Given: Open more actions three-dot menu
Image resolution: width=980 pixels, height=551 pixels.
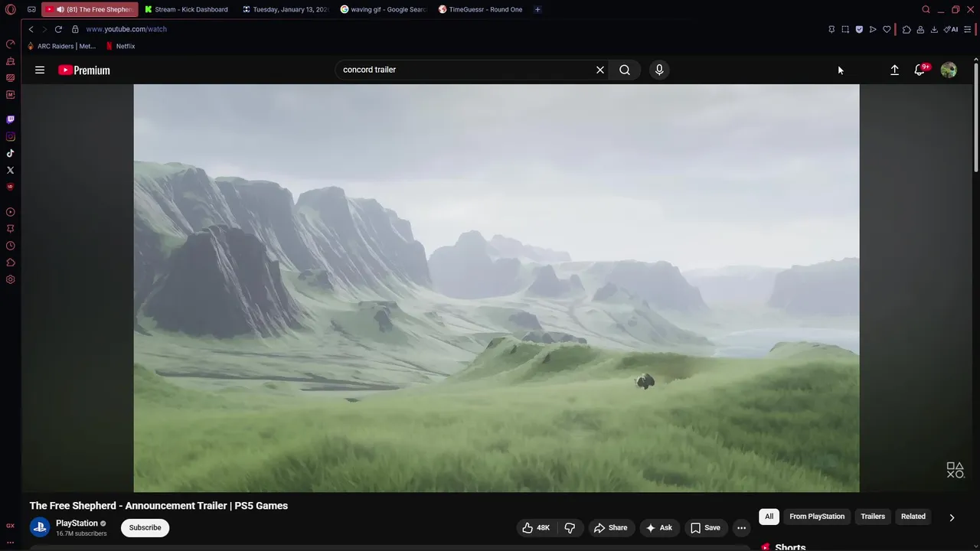Looking at the screenshot, I should point(741,528).
